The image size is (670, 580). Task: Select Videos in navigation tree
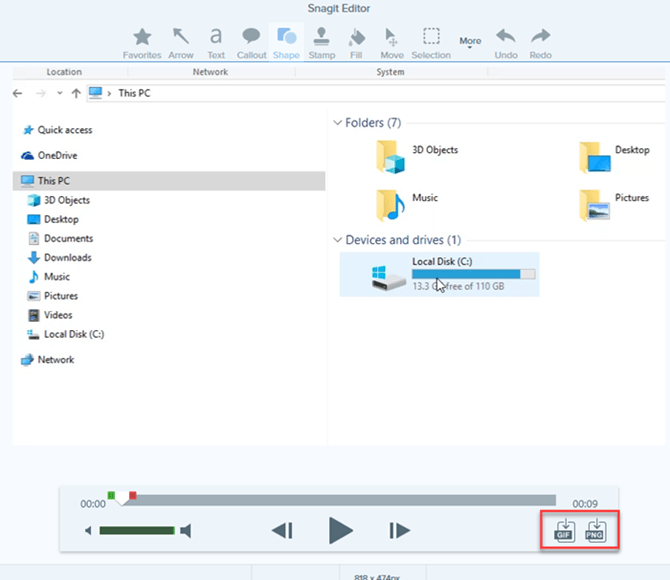(x=50, y=315)
